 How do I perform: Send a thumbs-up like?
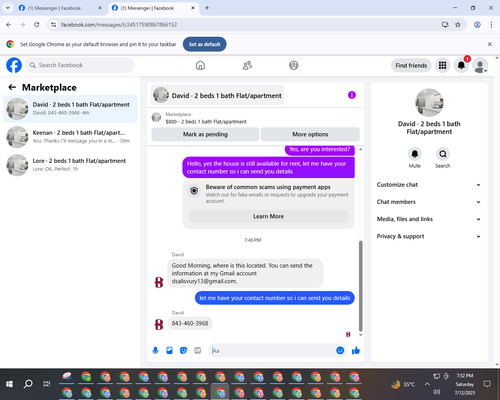tap(356, 350)
